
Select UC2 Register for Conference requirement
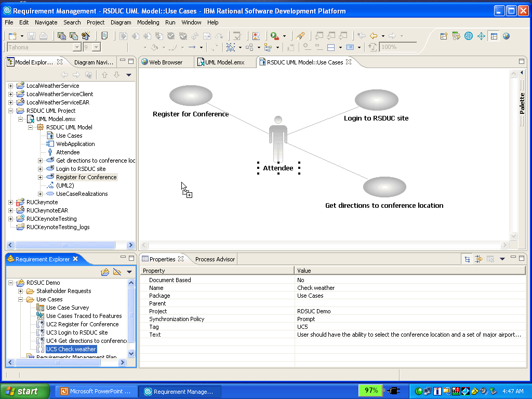83,324
